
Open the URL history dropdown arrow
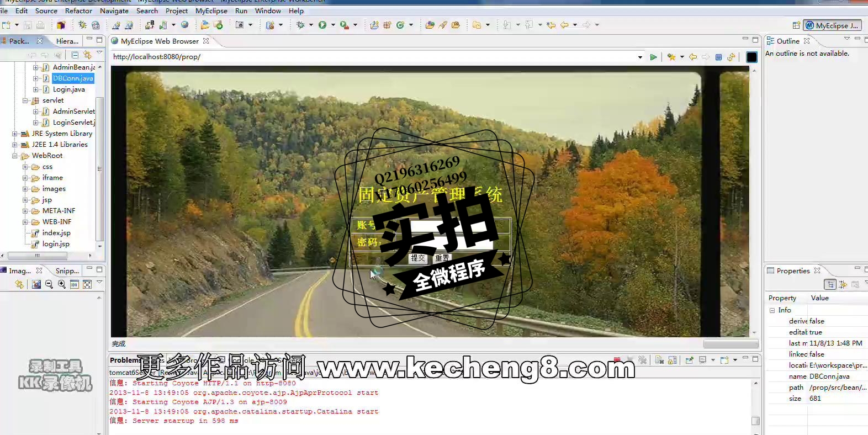640,57
